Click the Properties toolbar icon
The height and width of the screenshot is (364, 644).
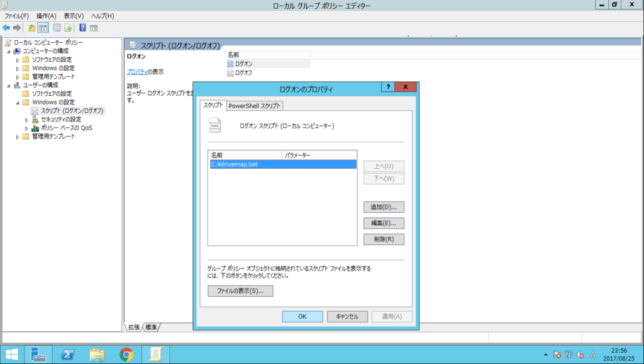[x=57, y=28]
